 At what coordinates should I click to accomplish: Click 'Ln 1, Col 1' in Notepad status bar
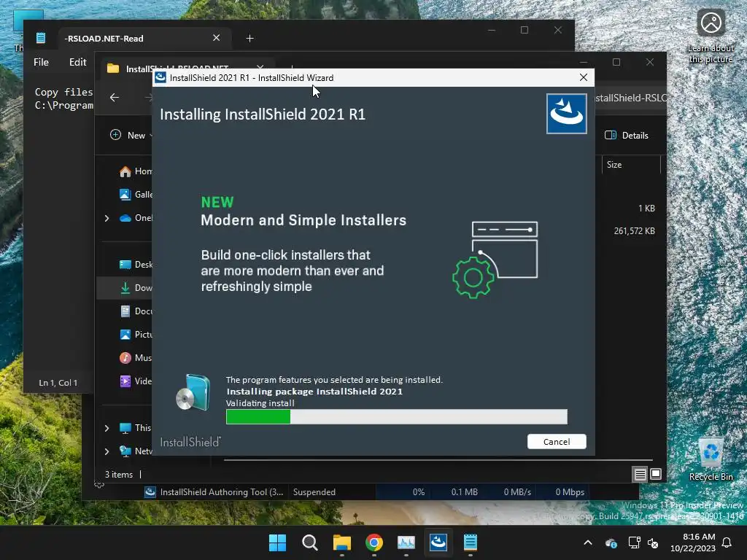[58, 382]
